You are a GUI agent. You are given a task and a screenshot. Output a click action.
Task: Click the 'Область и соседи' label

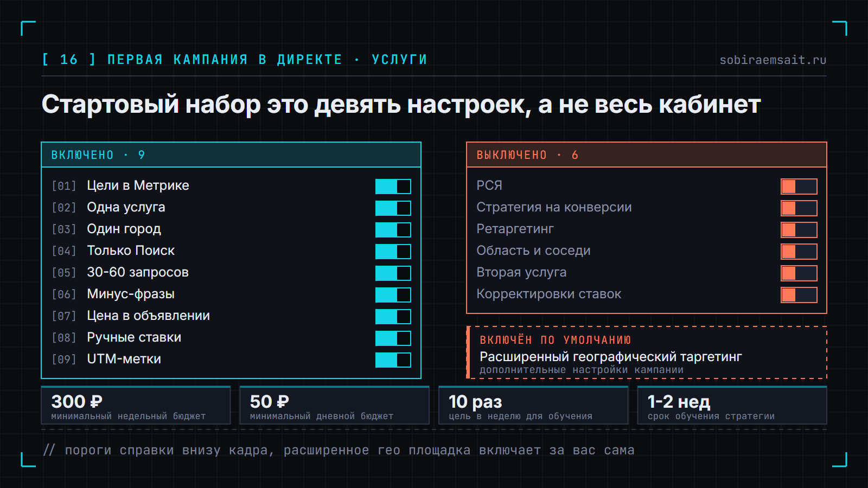(533, 251)
